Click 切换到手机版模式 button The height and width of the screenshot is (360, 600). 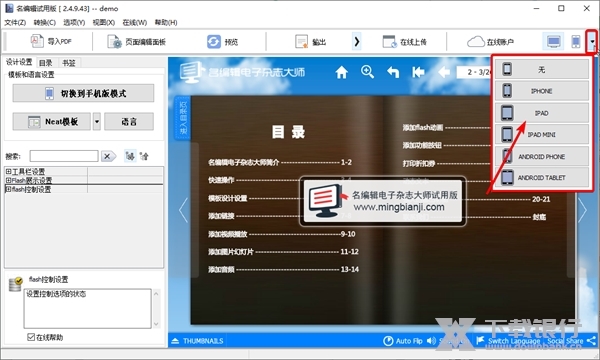[83, 93]
